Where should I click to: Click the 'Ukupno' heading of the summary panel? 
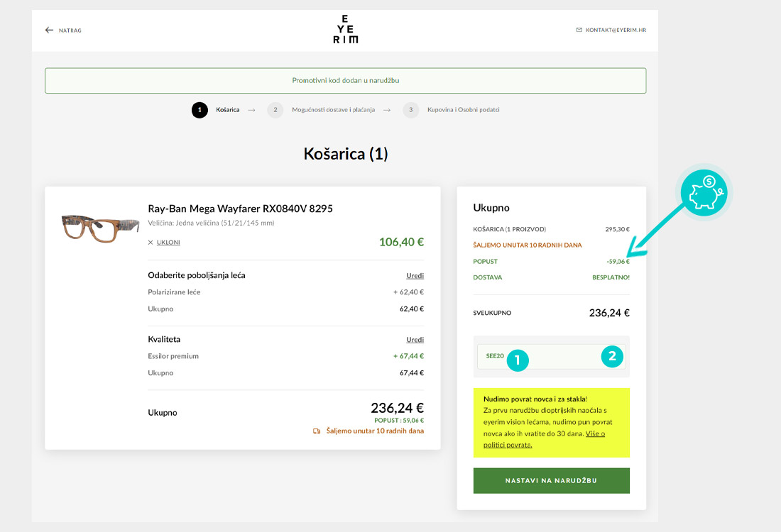click(x=491, y=208)
